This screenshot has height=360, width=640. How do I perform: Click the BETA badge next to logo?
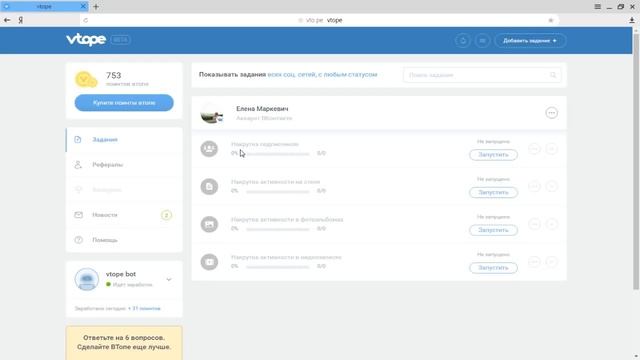(120, 40)
